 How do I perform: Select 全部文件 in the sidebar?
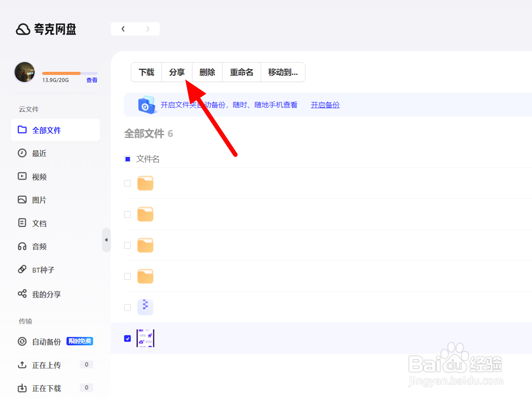tap(55, 130)
